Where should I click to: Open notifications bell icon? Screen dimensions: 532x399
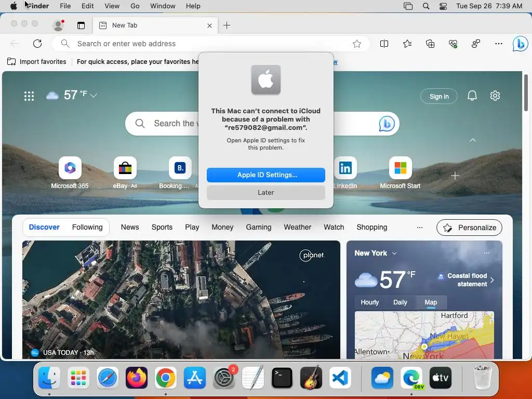pos(472,96)
